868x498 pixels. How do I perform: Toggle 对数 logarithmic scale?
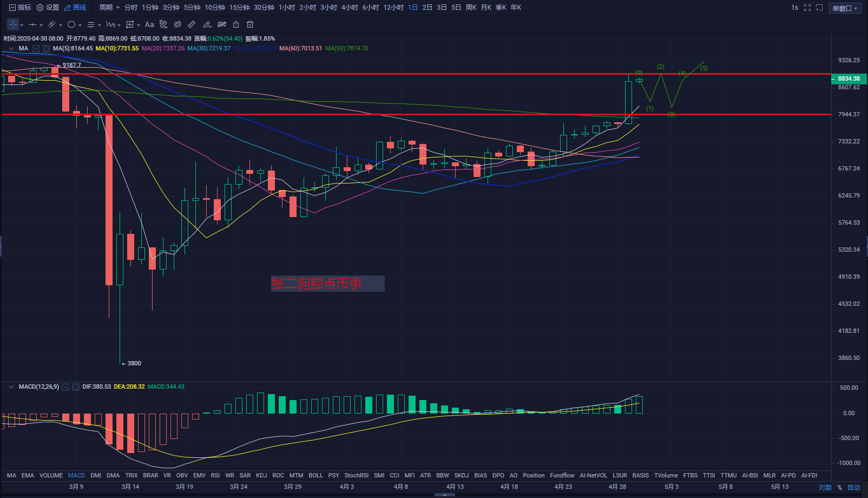coord(825,488)
